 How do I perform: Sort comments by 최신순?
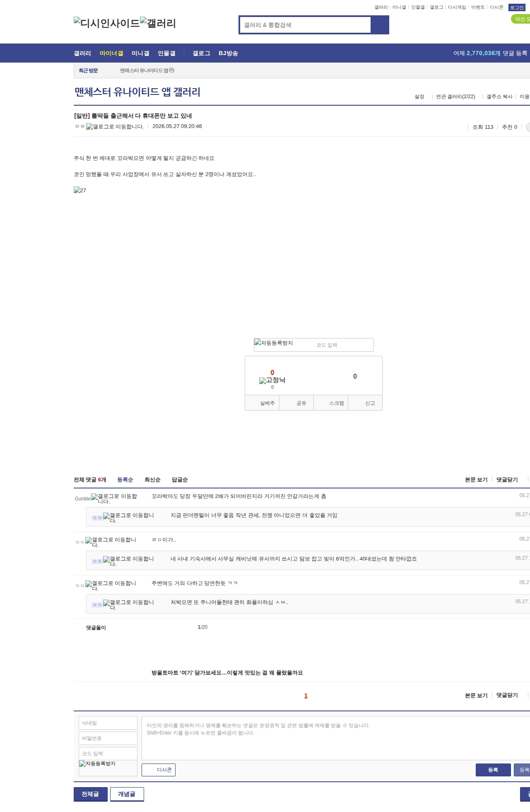click(x=152, y=480)
